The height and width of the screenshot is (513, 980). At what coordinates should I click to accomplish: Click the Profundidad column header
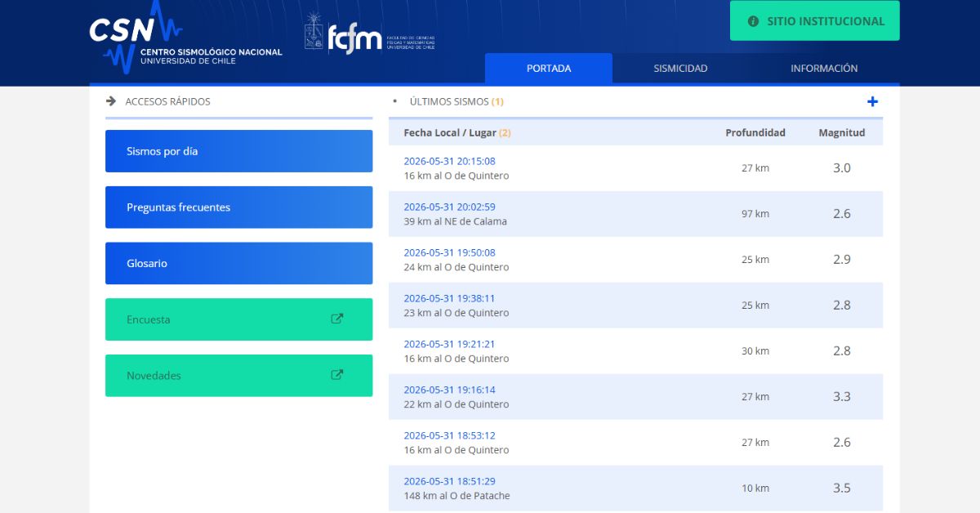[755, 132]
